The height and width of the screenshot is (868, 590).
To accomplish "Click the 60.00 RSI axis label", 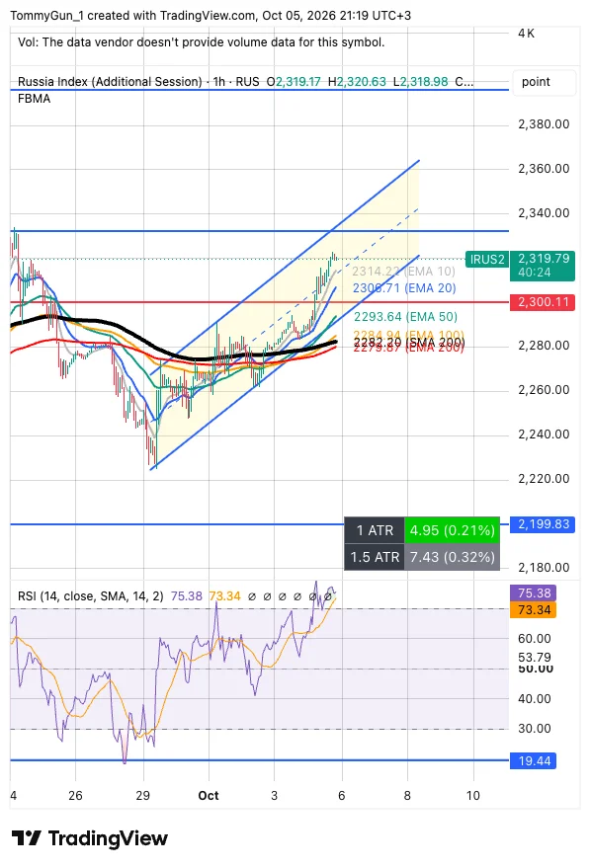I will [x=535, y=638].
